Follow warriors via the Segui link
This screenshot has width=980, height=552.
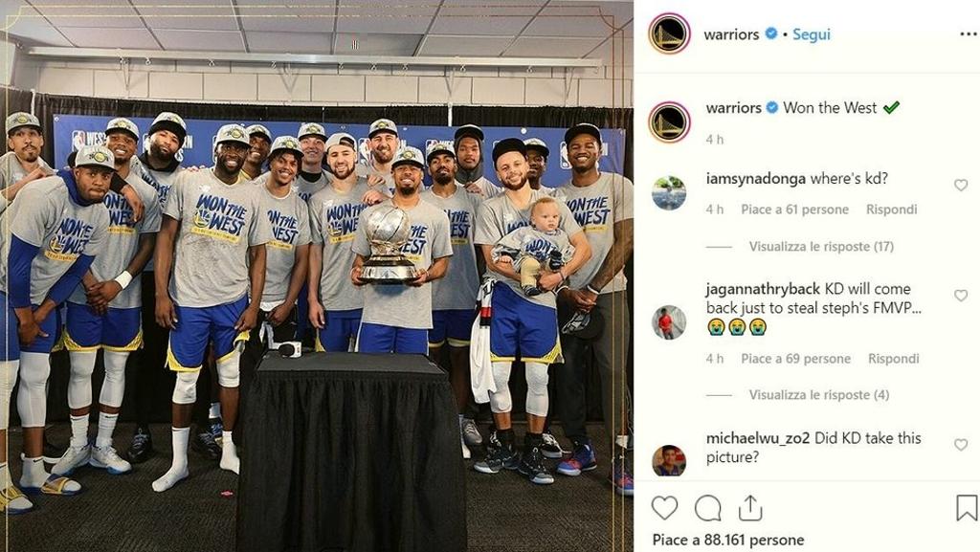click(812, 34)
